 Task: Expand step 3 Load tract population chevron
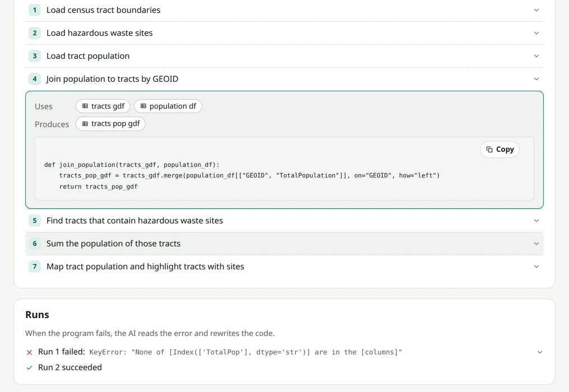coord(537,56)
